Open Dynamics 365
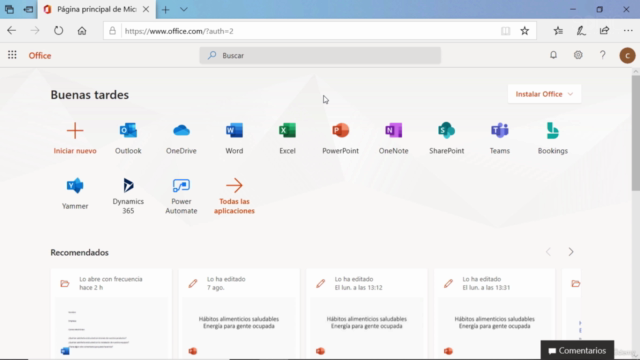 (128, 196)
